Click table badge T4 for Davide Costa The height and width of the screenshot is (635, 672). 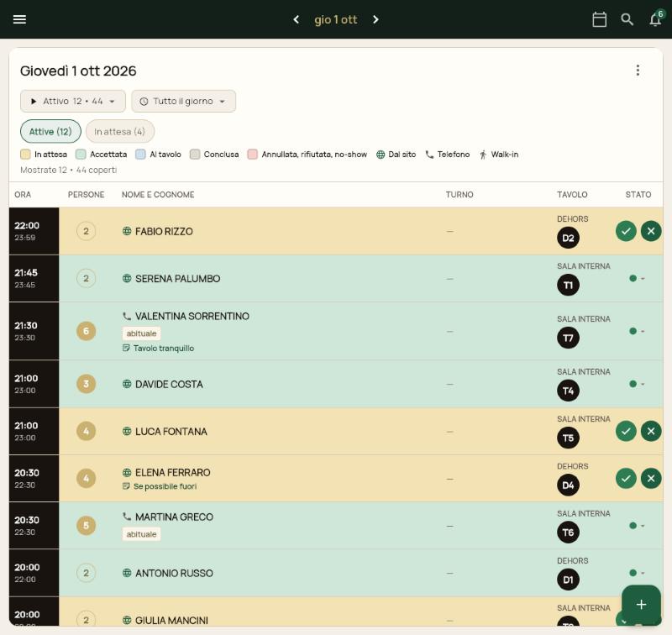(x=569, y=391)
